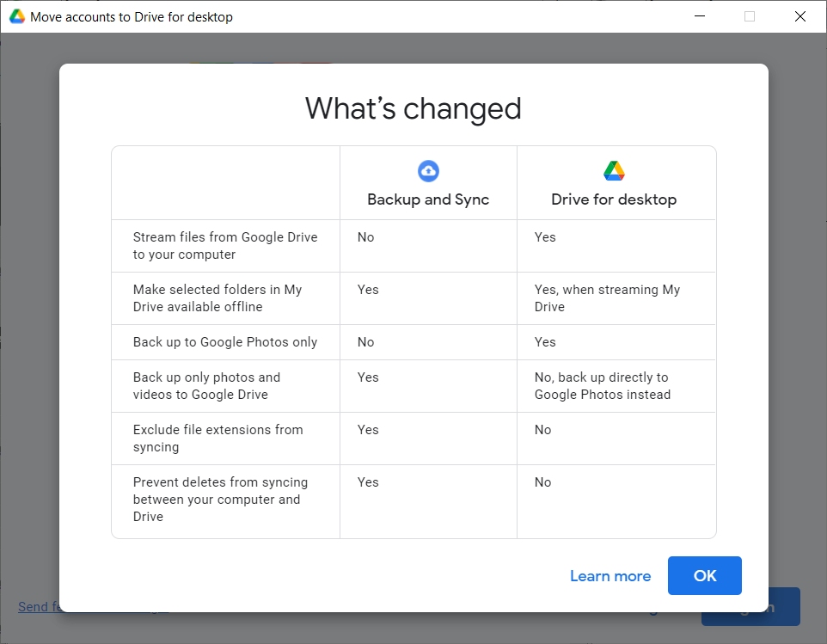Minimize the Move accounts window

coord(700,16)
